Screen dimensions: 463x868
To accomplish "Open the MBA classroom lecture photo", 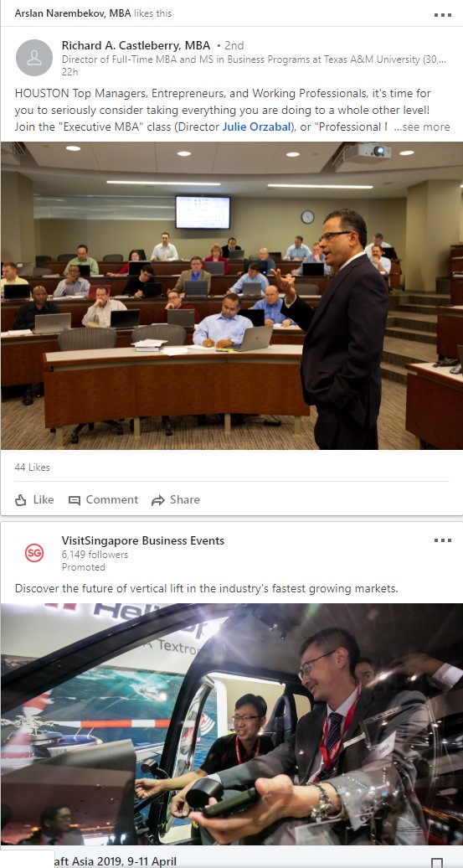I will click(231, 296).
